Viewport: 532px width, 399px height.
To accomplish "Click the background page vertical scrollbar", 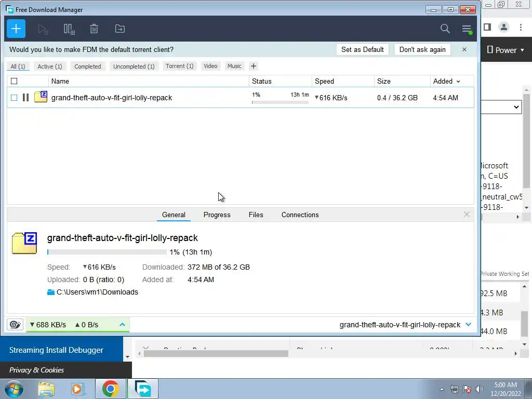I will click(527, 140).
